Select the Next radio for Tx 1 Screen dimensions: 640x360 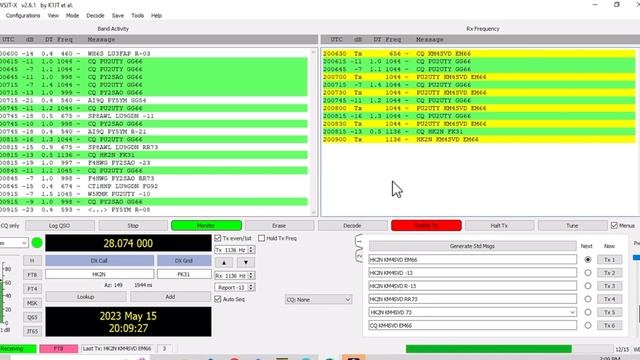click(x=588, y=260)
